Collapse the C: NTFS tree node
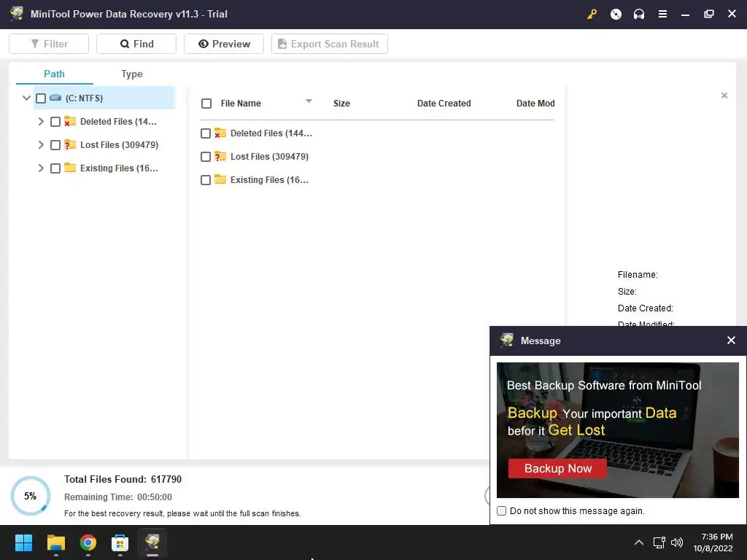747x560 pixels. click(27, 98)
